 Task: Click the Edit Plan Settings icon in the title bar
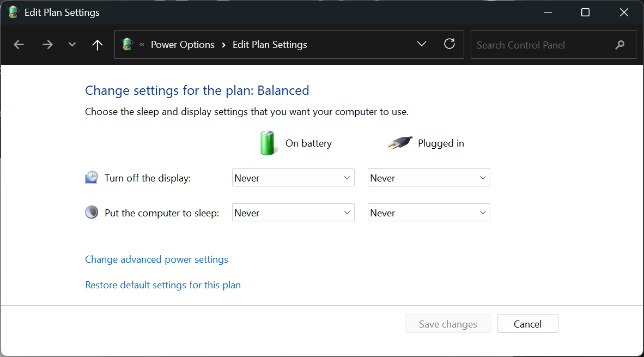point(12,12)
